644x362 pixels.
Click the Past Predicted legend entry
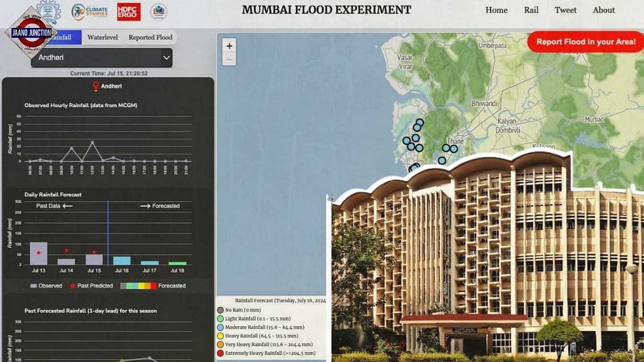click(x=91, y=286)
